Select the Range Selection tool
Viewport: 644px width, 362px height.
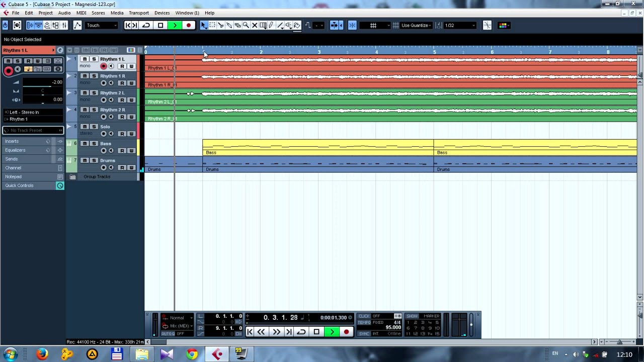(212, 25)
